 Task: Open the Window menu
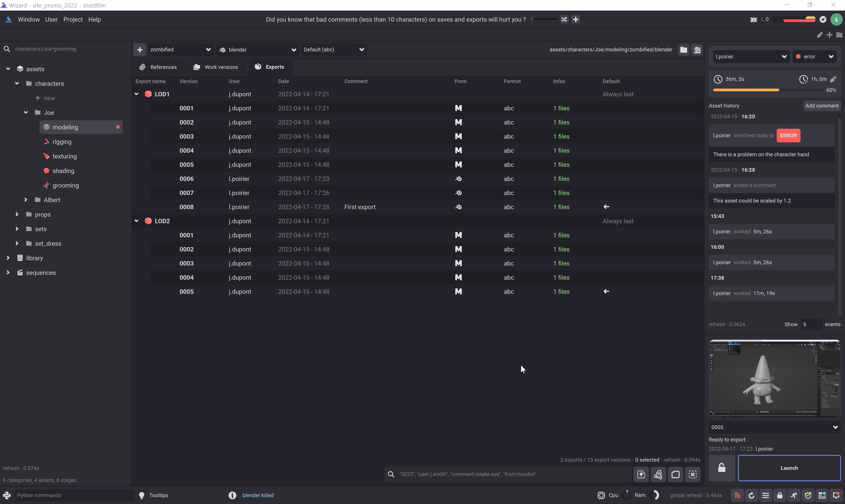click(29, 20)
